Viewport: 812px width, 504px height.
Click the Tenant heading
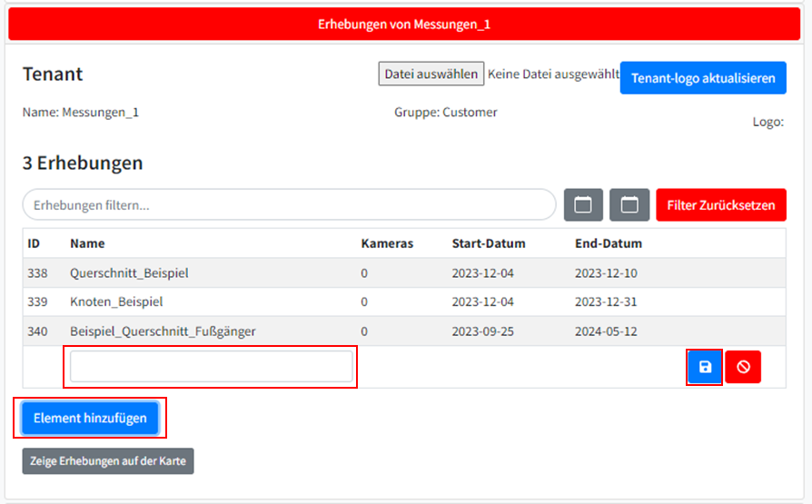pyautogui.click(x=53, y=74)
